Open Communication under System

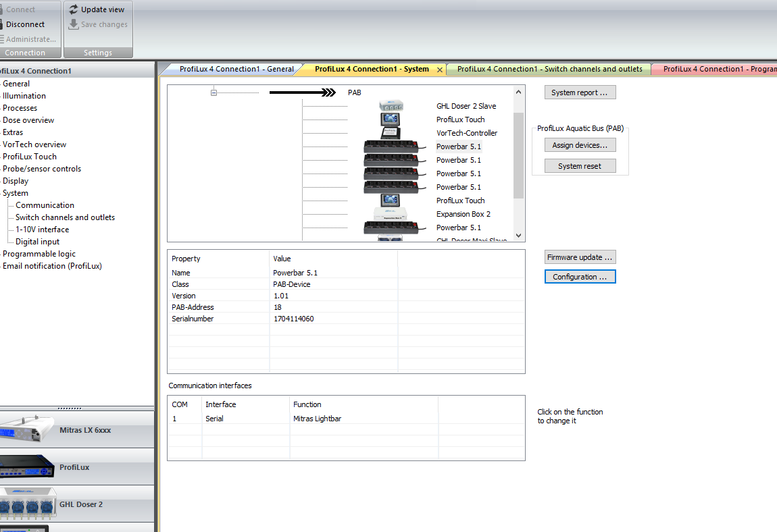pyautogui.click(x=45, y=205)
